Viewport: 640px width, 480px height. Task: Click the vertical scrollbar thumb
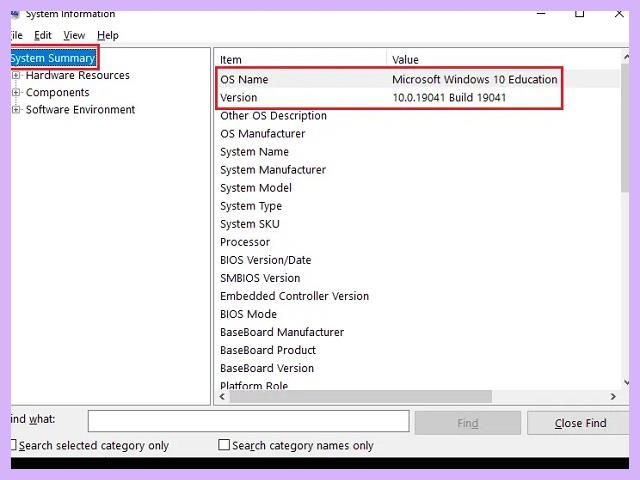[x=625, y=127]
